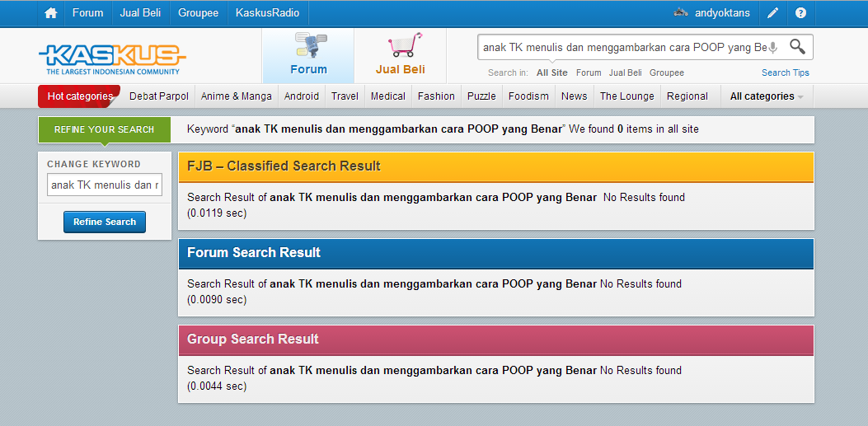This screenshot has width=868, height=426.
Task: Click the Refine Your Search header
Action: tap(104, 129)
